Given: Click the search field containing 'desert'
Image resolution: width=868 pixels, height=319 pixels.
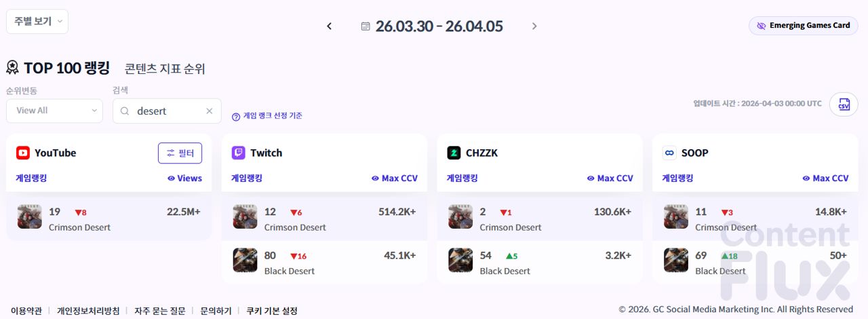Looking at the screenshot, I should tap(166, 111).
